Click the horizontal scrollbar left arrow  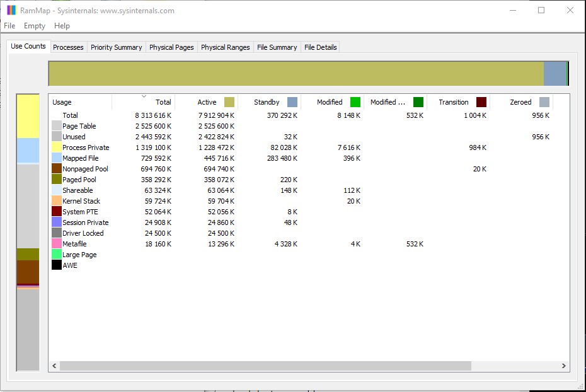pos(54,366)
